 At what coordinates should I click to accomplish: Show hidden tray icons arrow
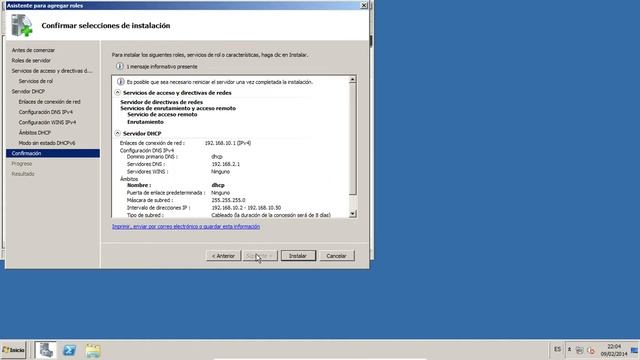point(569,349)
